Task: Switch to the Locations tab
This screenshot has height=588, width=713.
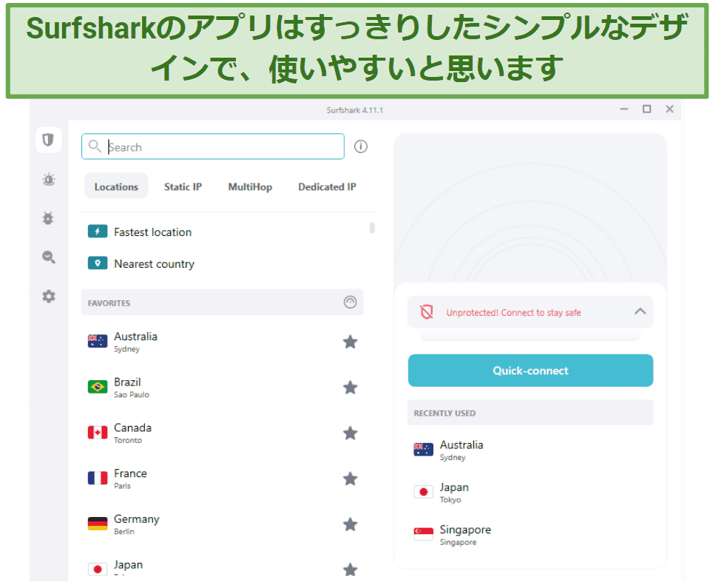Action: (116, 186)
